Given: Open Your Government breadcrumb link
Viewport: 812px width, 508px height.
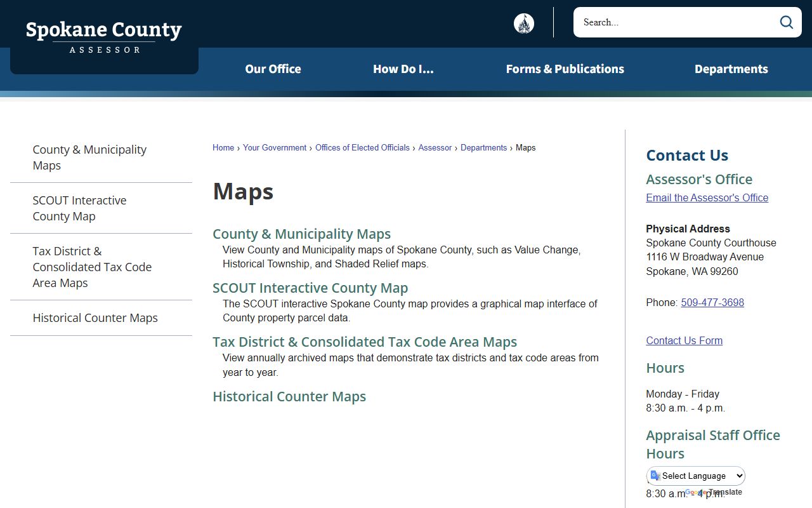Looking at the screenshot, I should [275, 147].
